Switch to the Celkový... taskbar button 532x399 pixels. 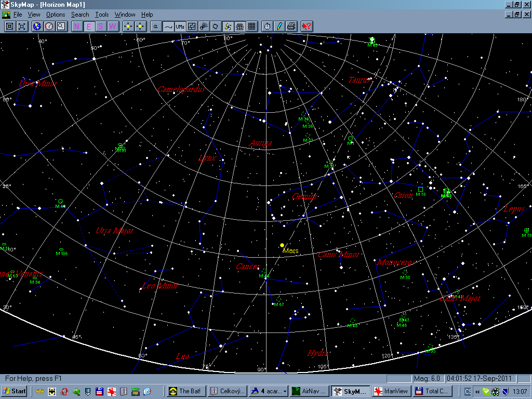pos(227,391)
